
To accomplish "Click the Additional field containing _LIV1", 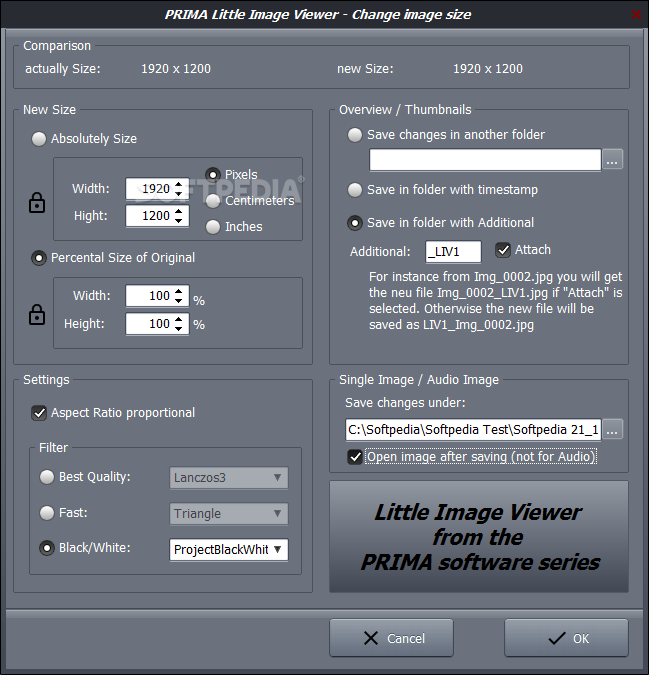I will tap(453, 251).
